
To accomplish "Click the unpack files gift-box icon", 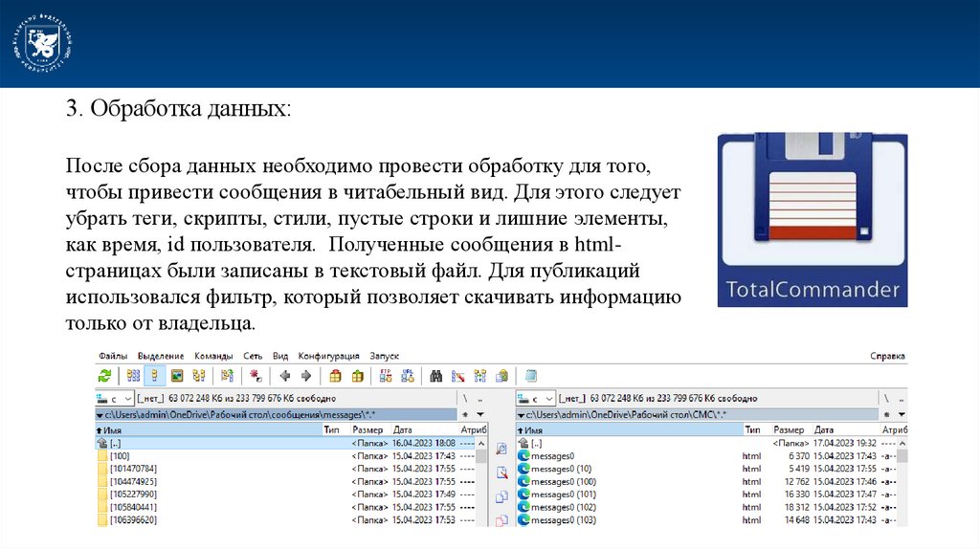I will pos(358,376).
